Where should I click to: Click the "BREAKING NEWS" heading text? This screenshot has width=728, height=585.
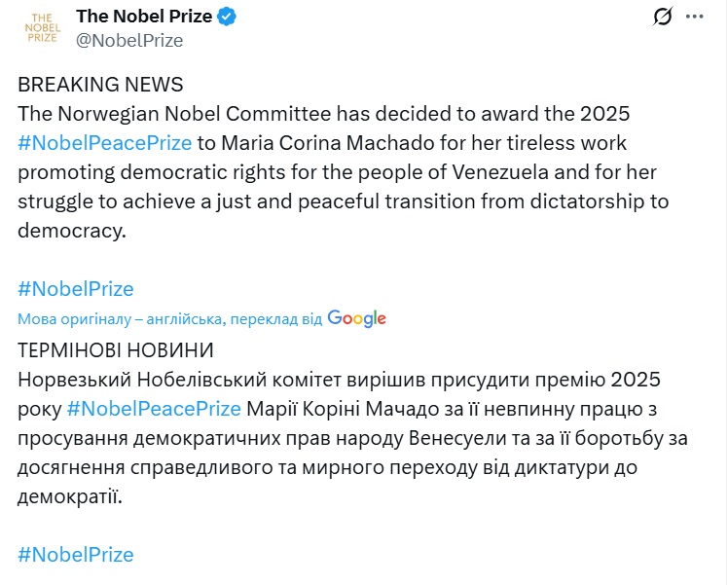[100, 85]
